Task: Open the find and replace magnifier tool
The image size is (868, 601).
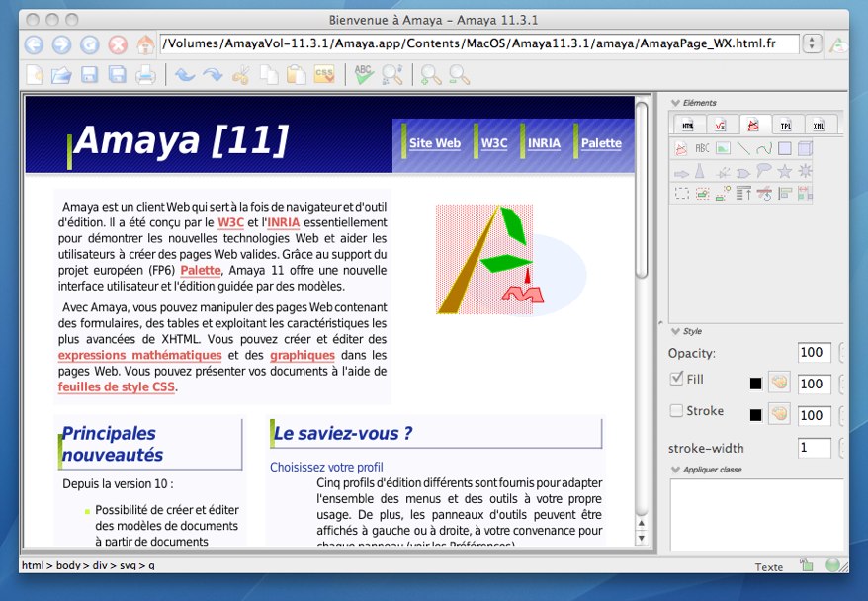Action: 391,74
